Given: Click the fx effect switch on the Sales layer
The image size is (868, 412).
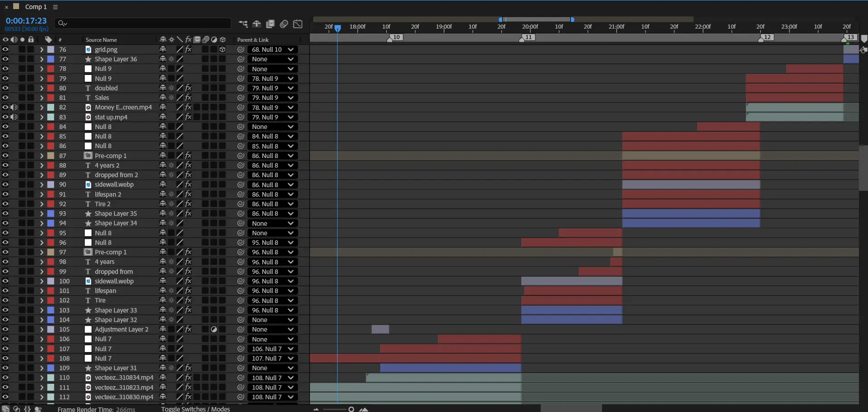Looking at the screenshot, I should pyautogui.click(x=188, y=98).
